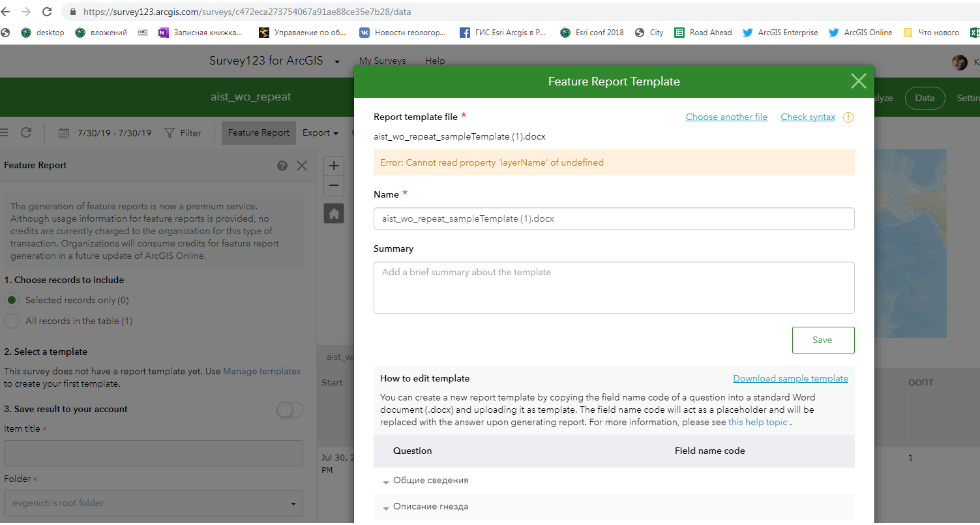Image resolution: width=980 pixels, height=525 pixels.
Task: Click the 7/30/19 - 7/30/19 date range
Action: [x=114, y=133]
